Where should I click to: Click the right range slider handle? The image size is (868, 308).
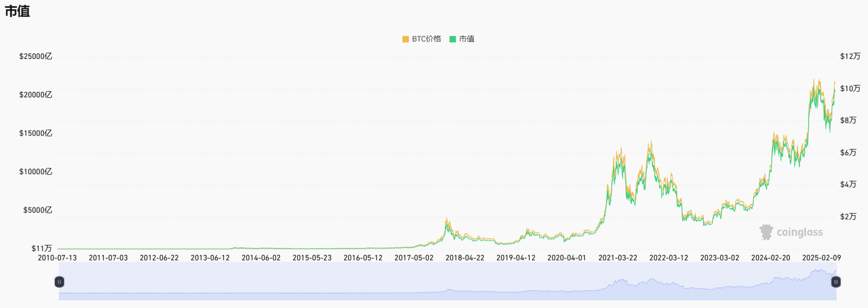[836, 282]
